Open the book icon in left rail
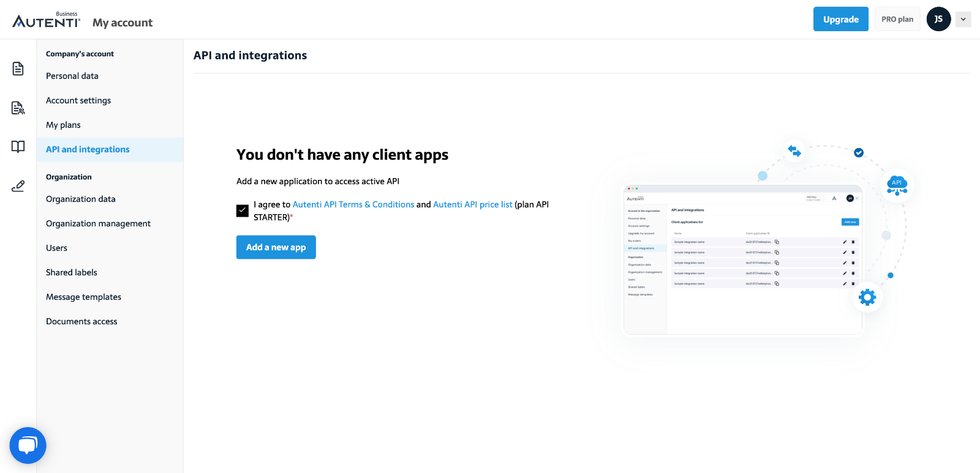The height and width of the screenshot is (473, 980). pos(18,147)
